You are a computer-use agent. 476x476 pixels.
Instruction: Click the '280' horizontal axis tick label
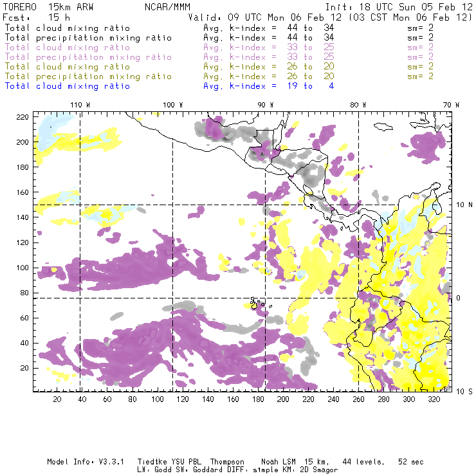click(x=384, y=399)
